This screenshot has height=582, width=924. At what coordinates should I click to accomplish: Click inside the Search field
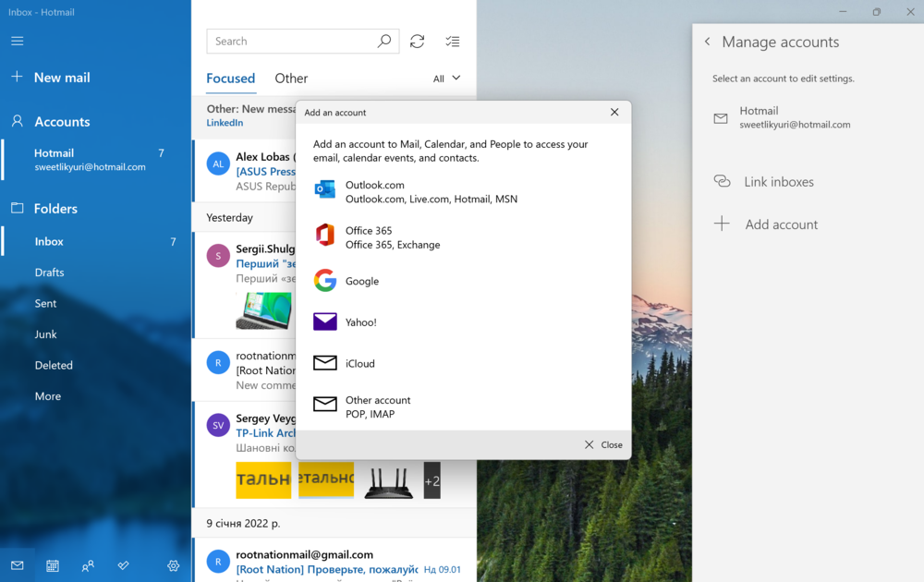(x=291, y=42)
